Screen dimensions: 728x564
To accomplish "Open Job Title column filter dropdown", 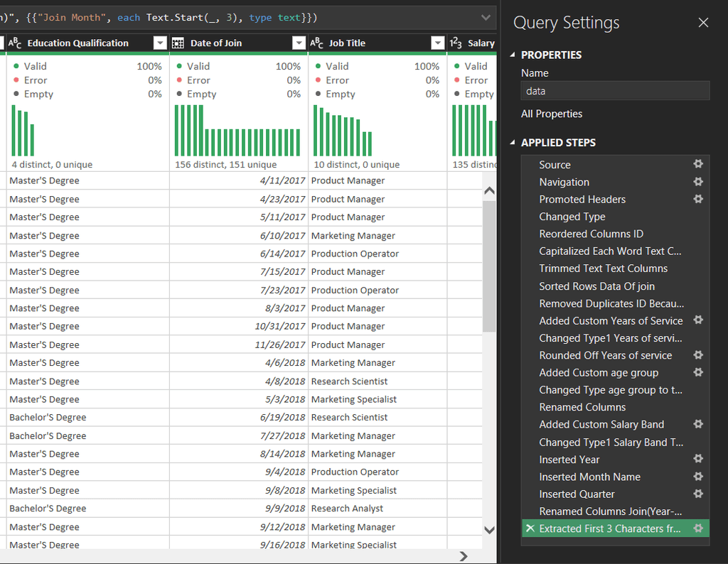I will pos(438,43).
